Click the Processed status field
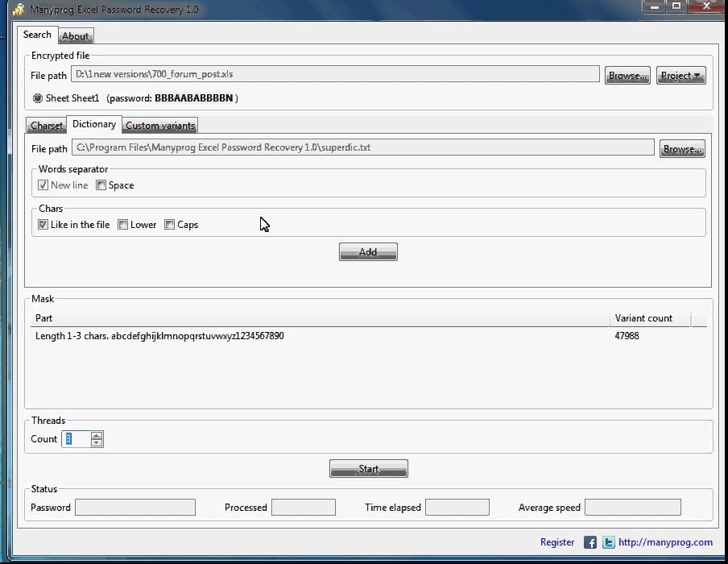Image resolution: width=728 pixels, height=564 pixels. [304, 508]
